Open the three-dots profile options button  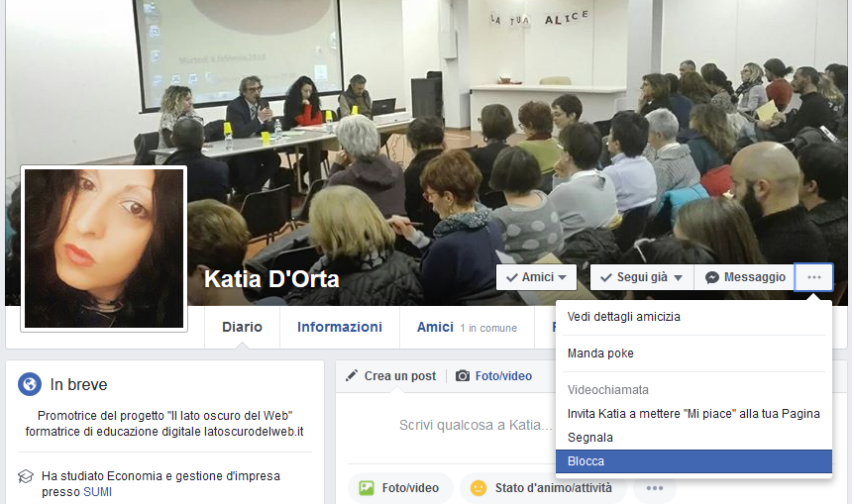pos(813,277)
